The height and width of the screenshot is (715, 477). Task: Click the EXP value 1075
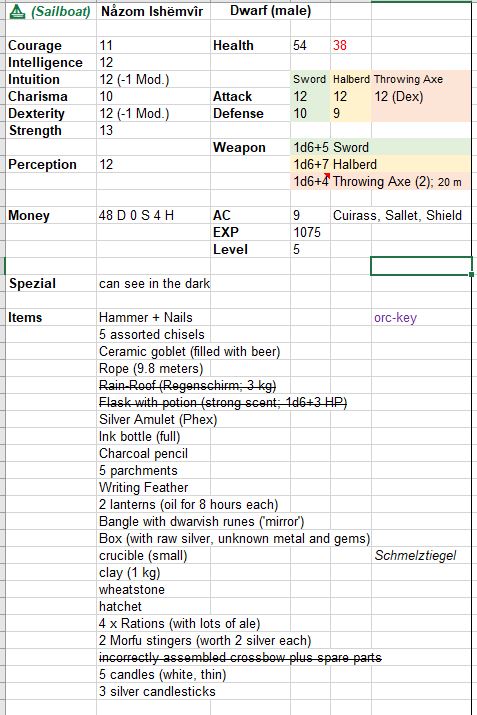pos(307,233)
